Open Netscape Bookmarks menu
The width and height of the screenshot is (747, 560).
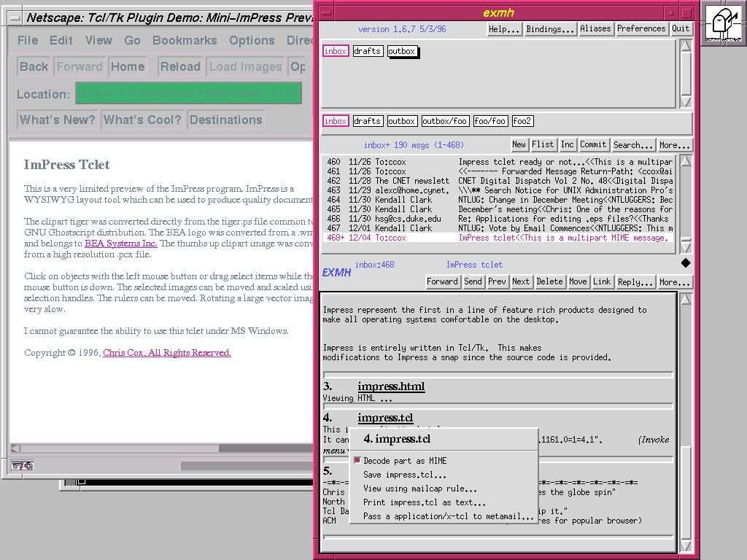point(185,41)
